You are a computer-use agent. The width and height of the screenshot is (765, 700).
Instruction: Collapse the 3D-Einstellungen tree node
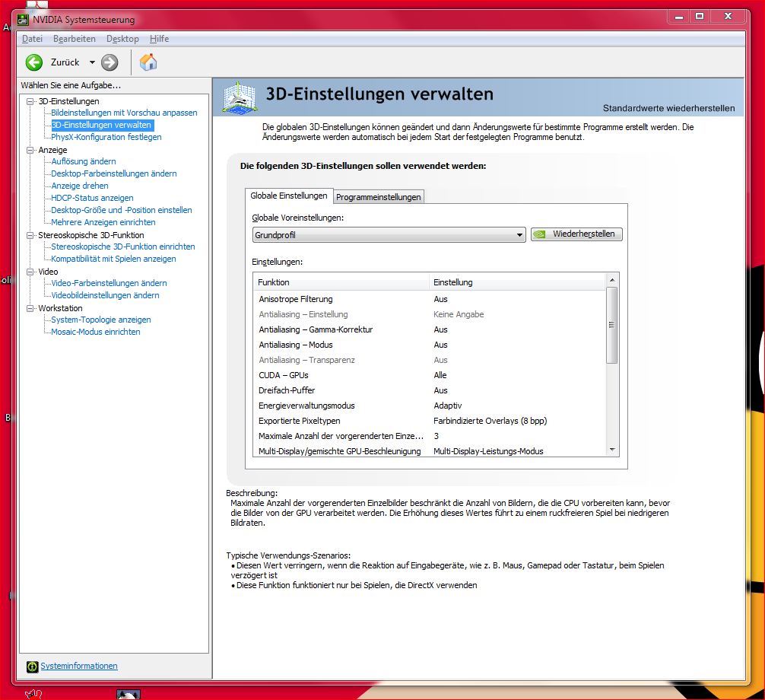[30, 101]
